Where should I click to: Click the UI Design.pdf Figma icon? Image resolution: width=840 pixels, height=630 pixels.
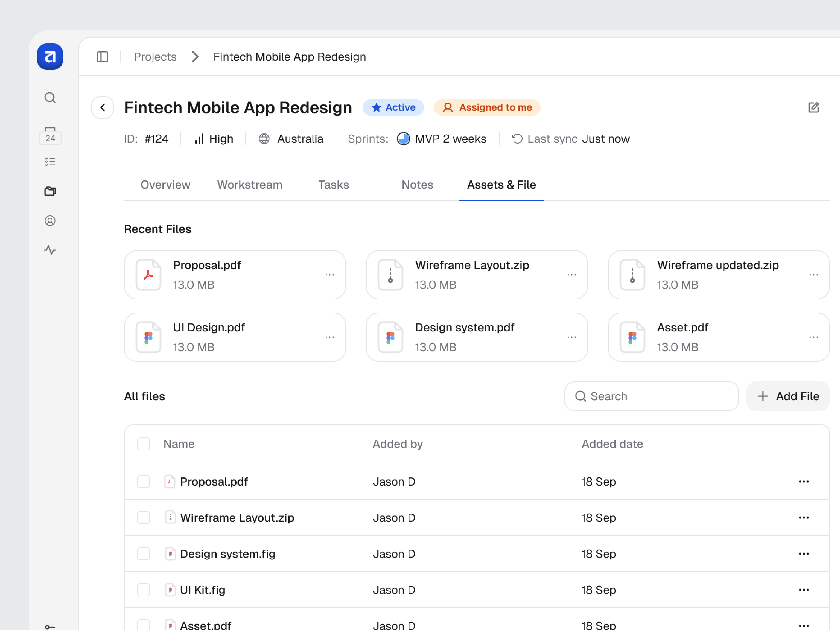pyautogui.click(x=148, y=337)
